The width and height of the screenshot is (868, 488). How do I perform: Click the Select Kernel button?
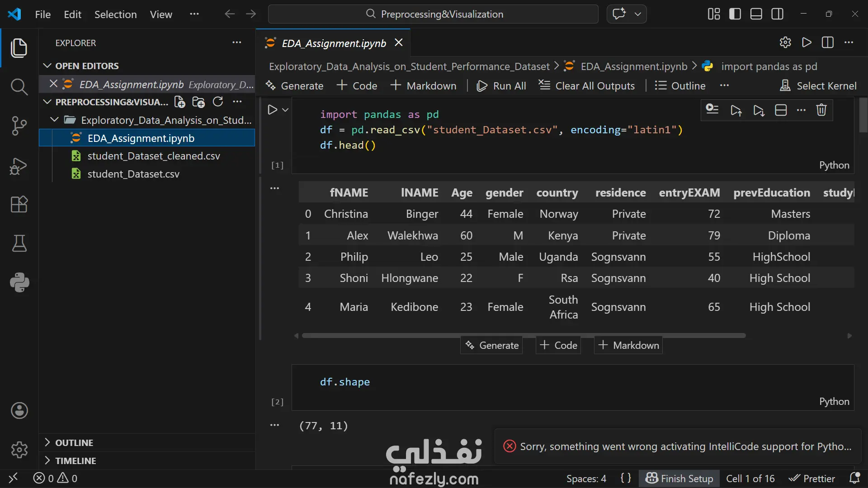click(818, 86)
